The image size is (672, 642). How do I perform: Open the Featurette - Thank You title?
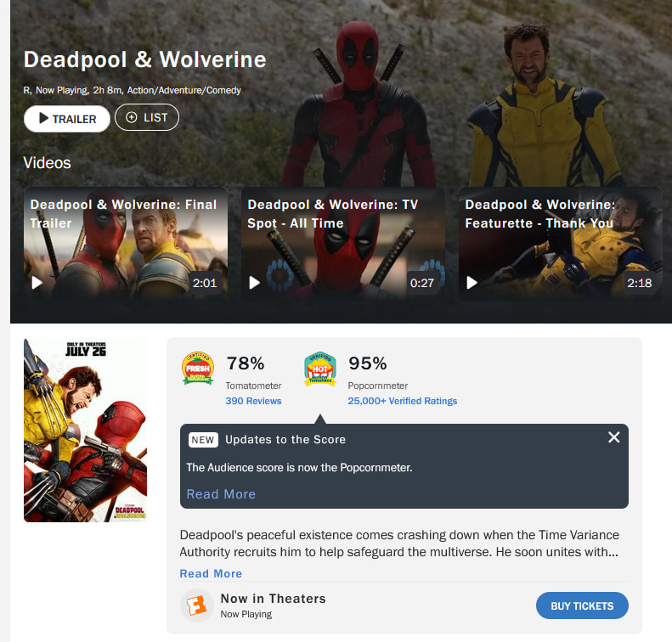coord(540,214)
